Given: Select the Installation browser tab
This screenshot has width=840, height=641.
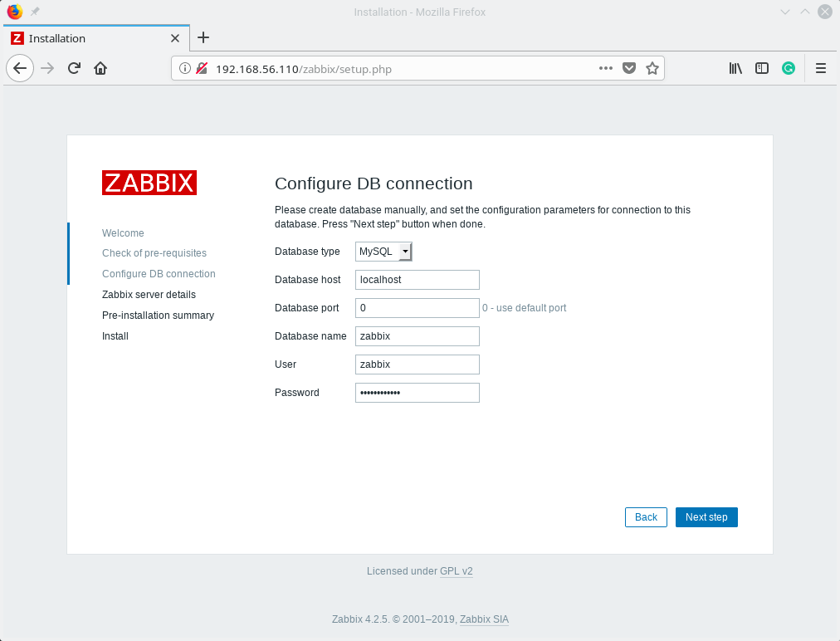Looking at the screenshot, I should click(96, 38).
